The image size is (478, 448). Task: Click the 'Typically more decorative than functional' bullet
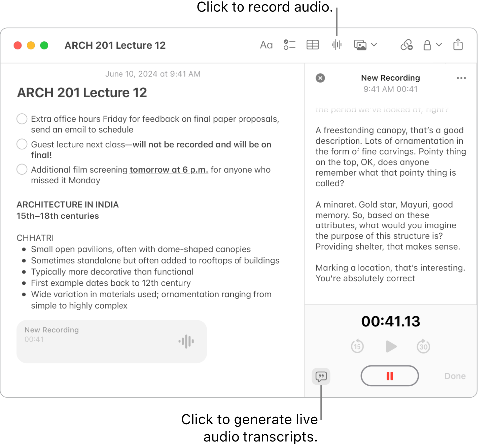pos(112,272)
